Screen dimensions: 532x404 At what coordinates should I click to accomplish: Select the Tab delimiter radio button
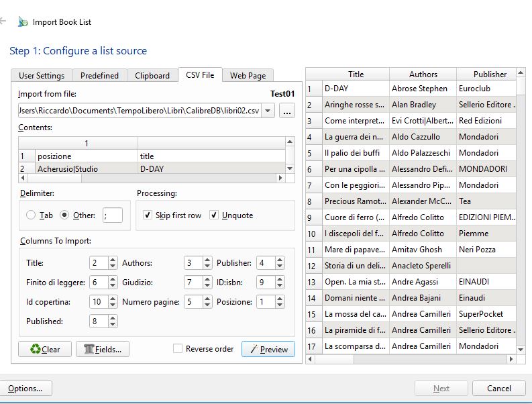(31, 215)
